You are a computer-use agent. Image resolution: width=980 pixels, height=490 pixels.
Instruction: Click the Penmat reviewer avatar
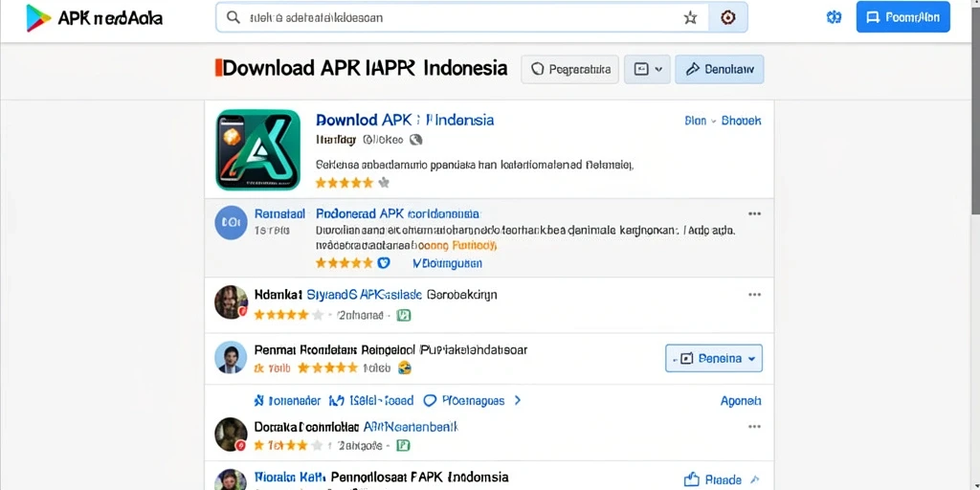230,358
